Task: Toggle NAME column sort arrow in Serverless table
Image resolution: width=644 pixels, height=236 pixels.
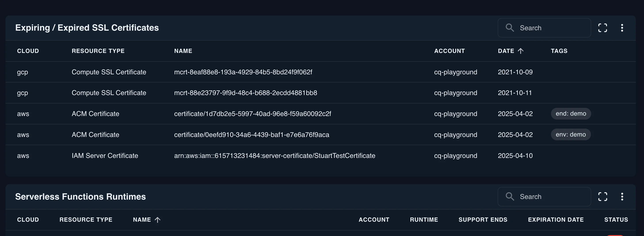Action: (x=158, y=220)
